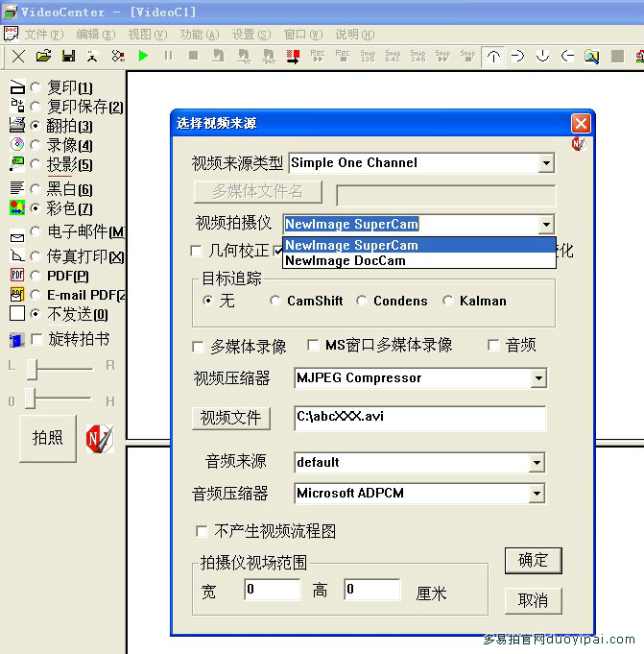Viewport: 644px width, 654px height.
Task: Click the open folder toolbar icon
Action: coord(43,56)
